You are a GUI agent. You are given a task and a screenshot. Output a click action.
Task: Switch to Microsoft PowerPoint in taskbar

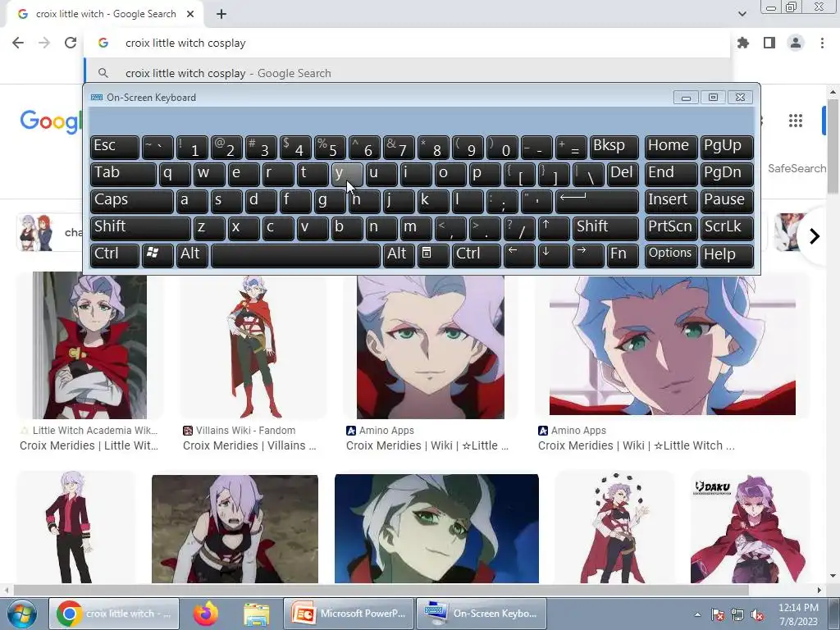[x=348, y=614]
